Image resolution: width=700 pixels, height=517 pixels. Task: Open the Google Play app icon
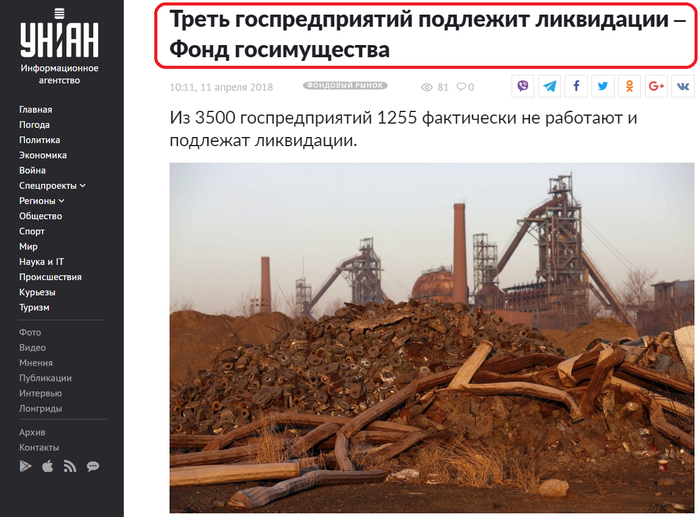[25, 467]
